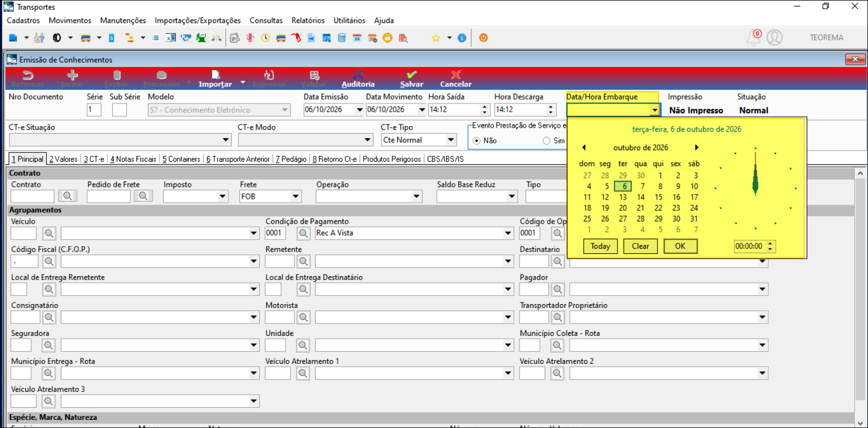Expand the CT-e Situação dropdown

click(226, 140)
